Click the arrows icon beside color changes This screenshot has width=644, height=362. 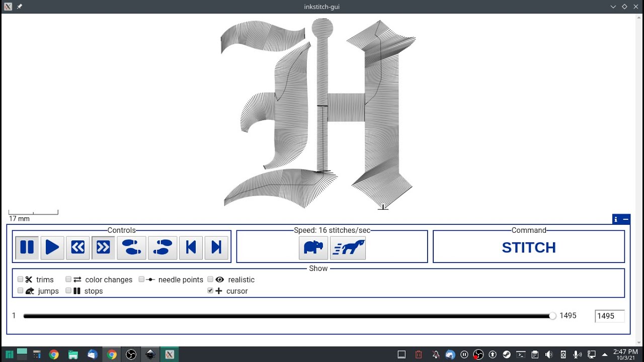pyautogui.click(x=77, y=280)
